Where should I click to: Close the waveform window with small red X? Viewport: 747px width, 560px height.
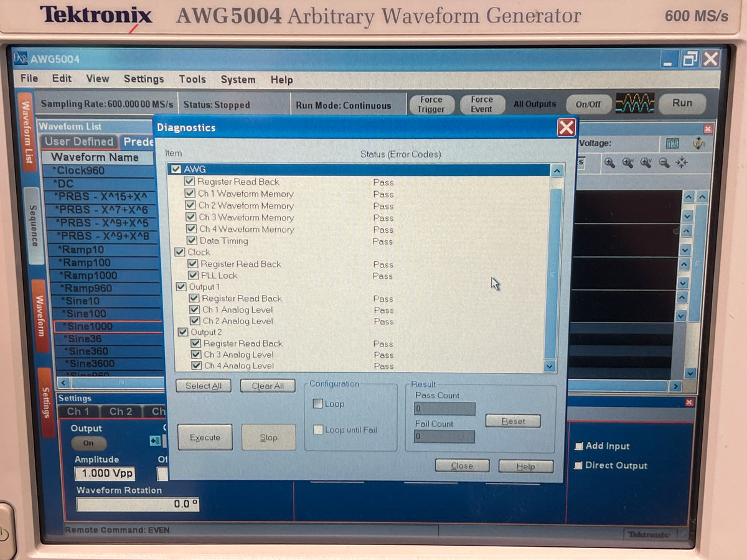tap(708, 129)
